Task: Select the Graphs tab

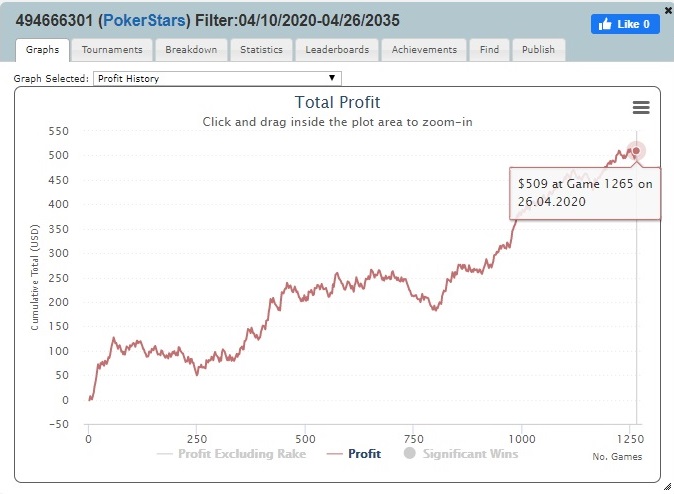Action: click(42, 50)
